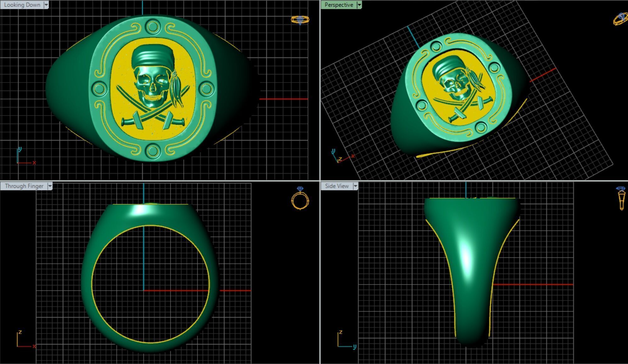Expand the Through Finger viewport dropdown arrow

click(50, 186)
